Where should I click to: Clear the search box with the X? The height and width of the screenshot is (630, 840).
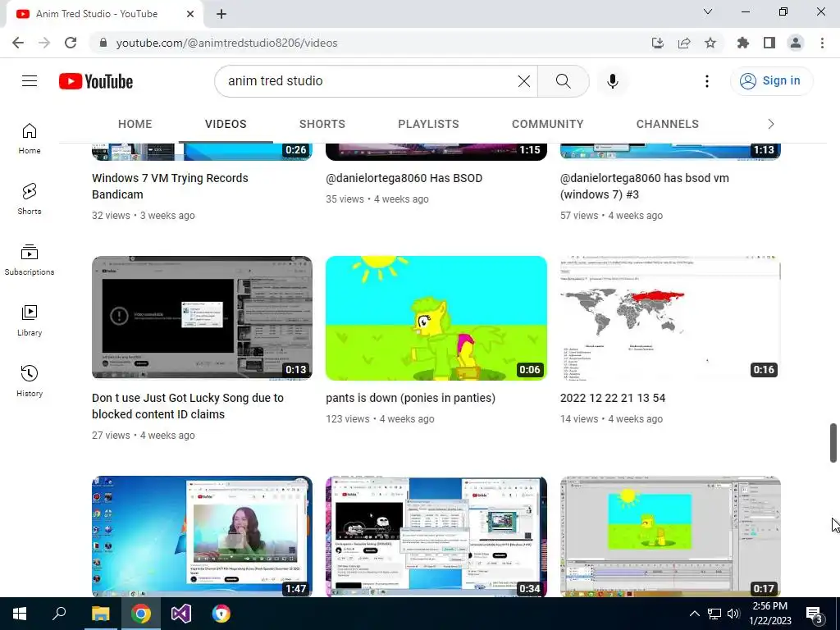[524, 81]
